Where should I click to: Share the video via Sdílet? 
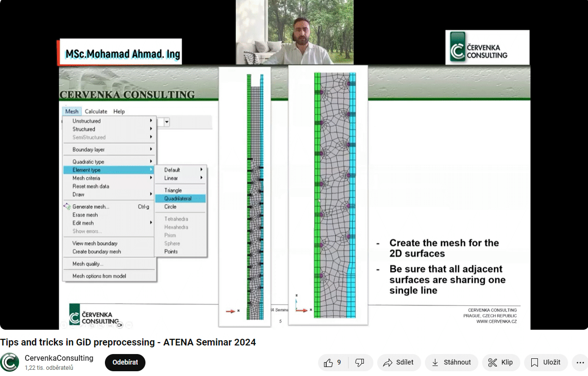click(x=399, y=363)
